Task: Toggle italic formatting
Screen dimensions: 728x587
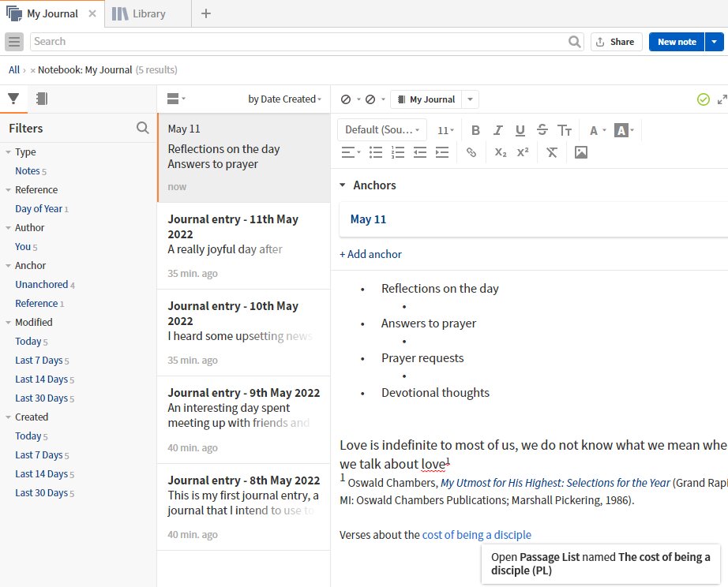Action: point(497,130)
